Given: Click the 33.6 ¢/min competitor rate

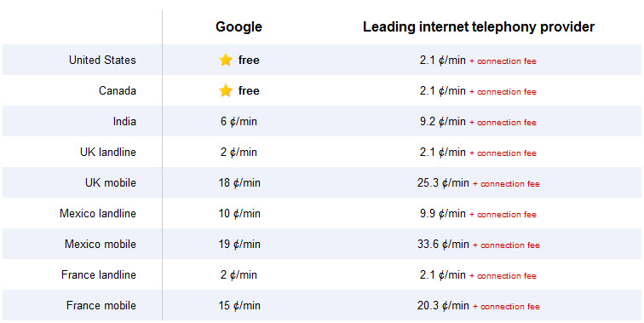Looking at the screenshot, I should tap(443, 245).
